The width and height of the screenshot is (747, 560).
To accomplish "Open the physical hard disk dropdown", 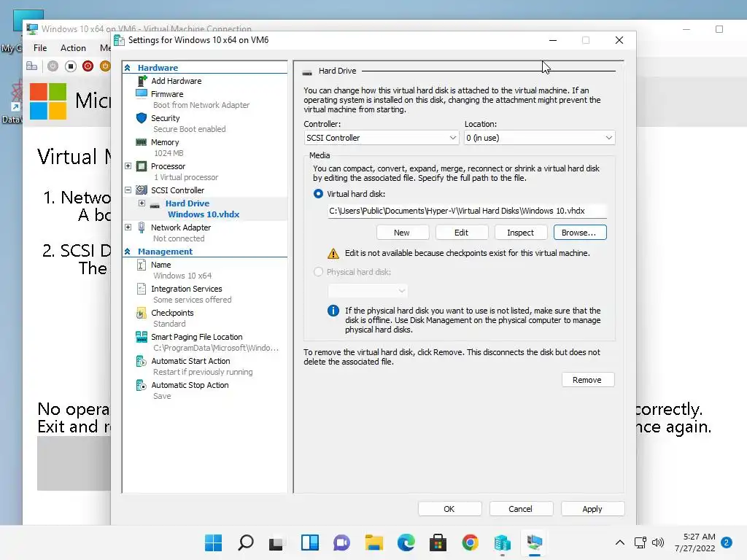I will [368, 290].
